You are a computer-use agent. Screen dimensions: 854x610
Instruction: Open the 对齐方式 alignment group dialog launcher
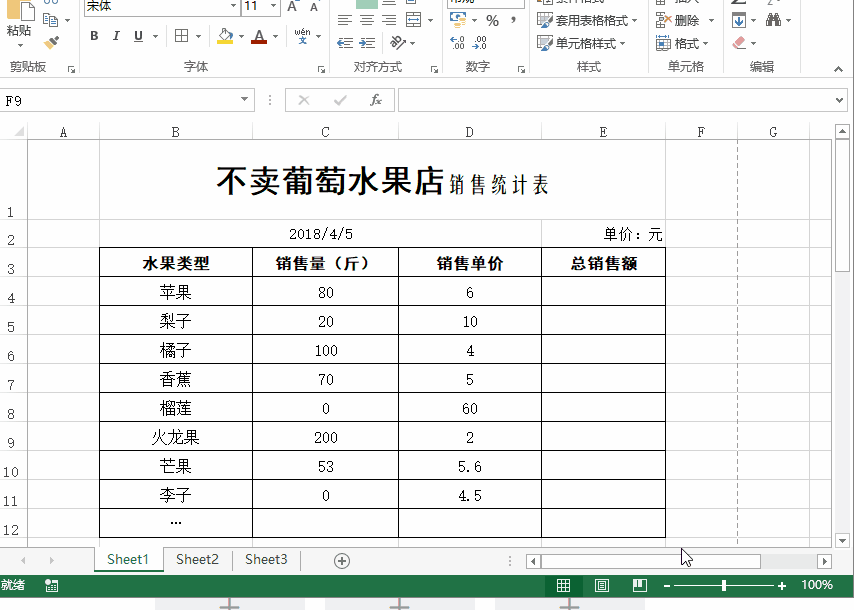[434, 69]
